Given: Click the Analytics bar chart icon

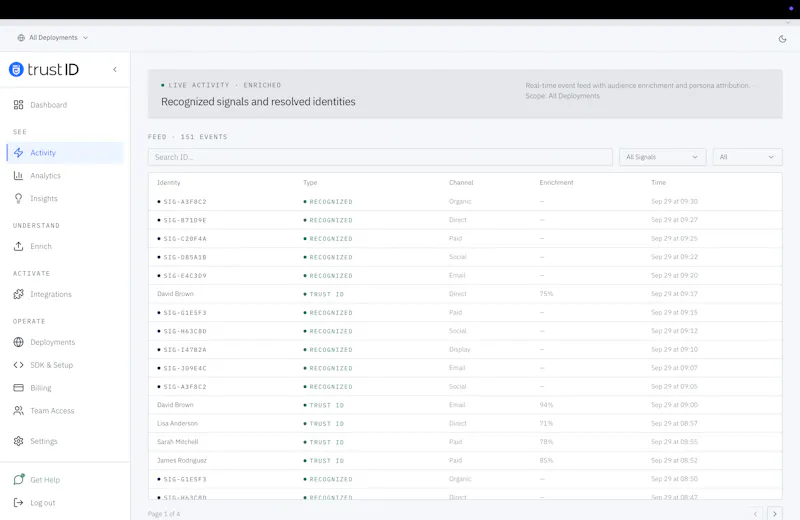Looking at the screenshot, I should 18,176.
